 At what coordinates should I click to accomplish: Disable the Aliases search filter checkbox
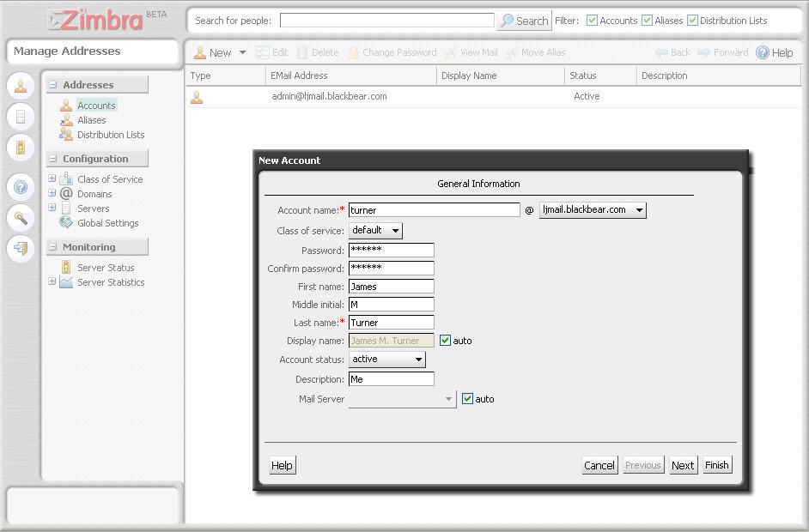pyautogui.click(x=647, y=21)
